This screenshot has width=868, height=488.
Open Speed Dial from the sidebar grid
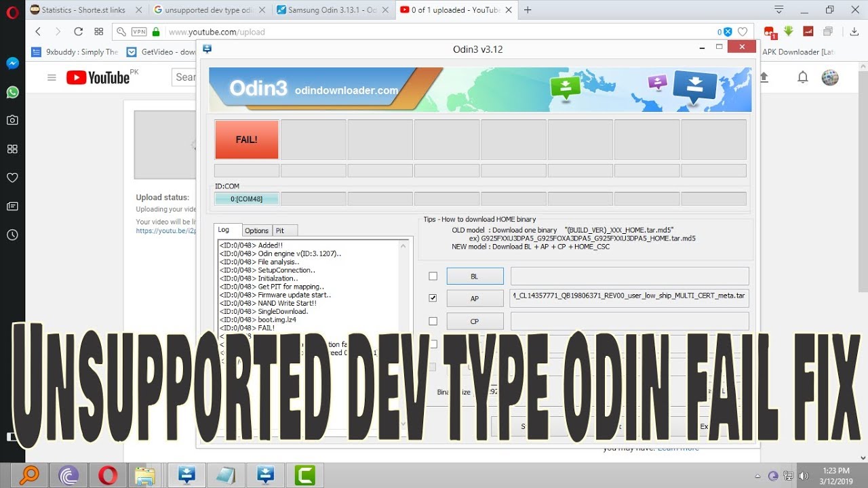coord(12,149)
